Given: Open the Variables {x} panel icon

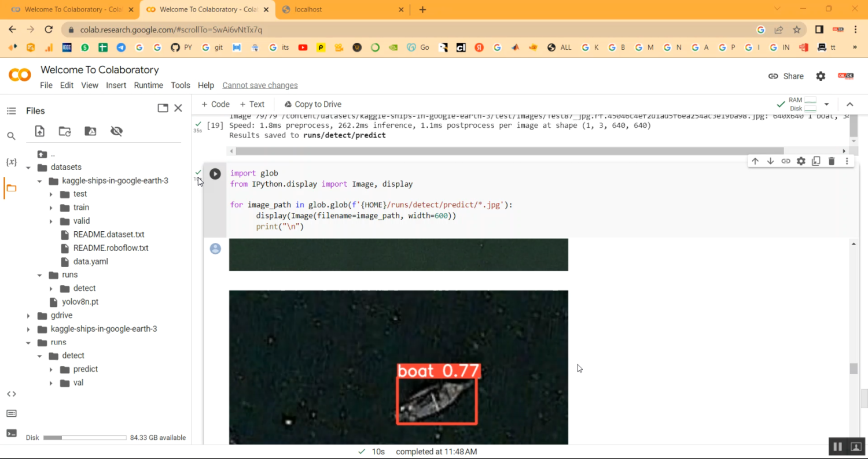Looking at the screenshot, I should 11,162.
